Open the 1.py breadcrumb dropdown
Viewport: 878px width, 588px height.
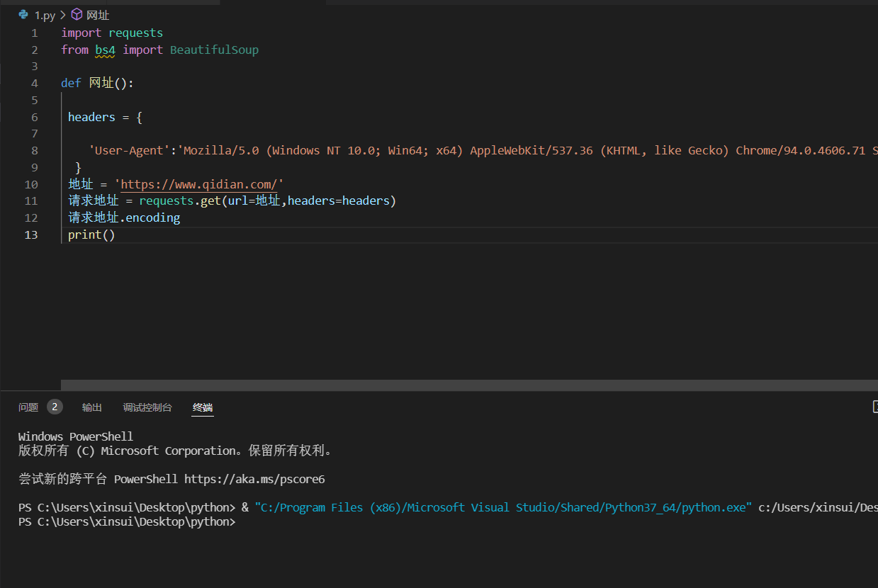(x=45, y=15)
